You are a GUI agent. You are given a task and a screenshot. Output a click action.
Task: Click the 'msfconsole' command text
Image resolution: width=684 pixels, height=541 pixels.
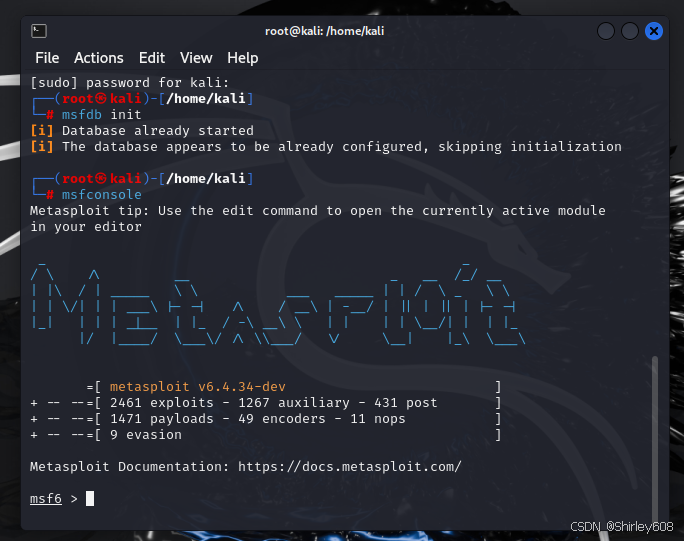tap(101, 195)
